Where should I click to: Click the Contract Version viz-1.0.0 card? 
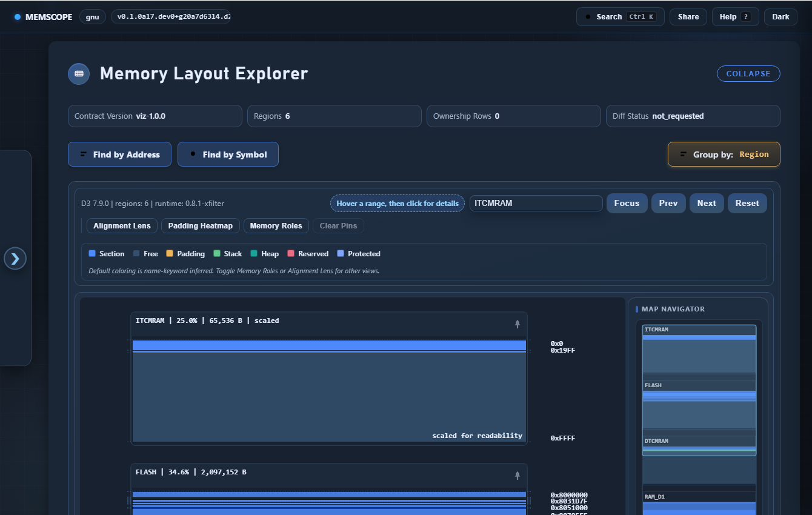[x=155, y=116]
